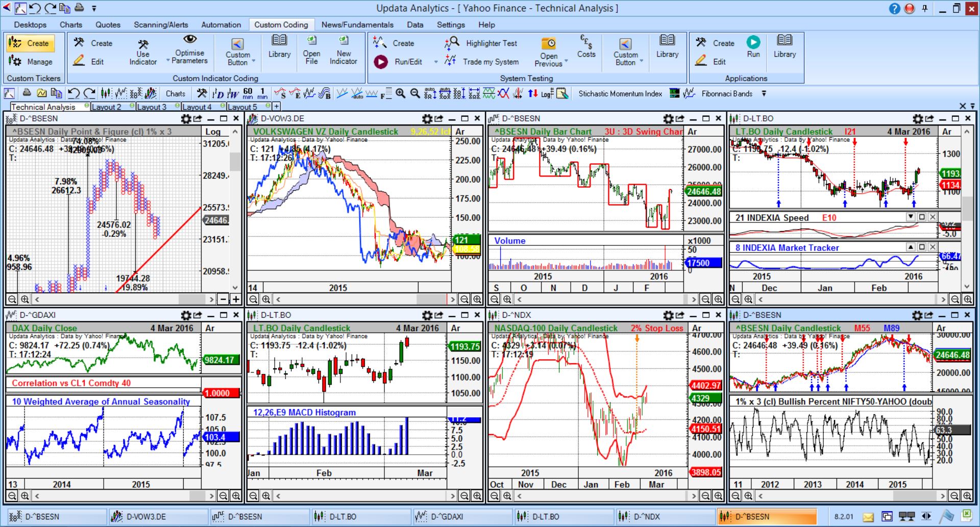Click the Use Indicator button
Image resolution: width=980 pixels, height=527 pixels.
coord(143,52)
